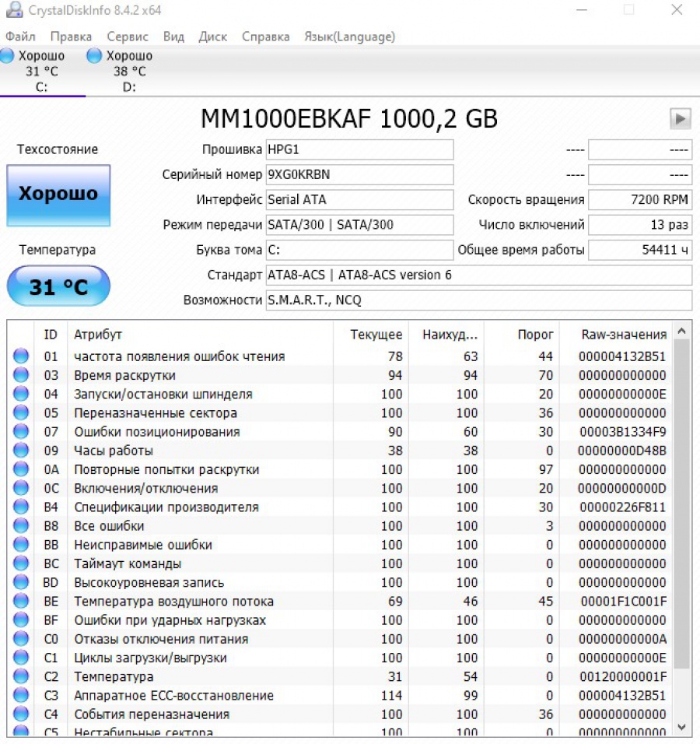Click blue status dot next to attribute "Температура"

pos(20,676)
